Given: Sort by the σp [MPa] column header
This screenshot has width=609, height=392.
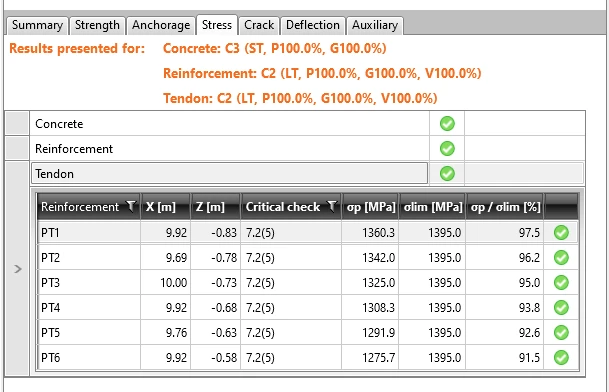Looking at the screenshot, I should point(370,207).
